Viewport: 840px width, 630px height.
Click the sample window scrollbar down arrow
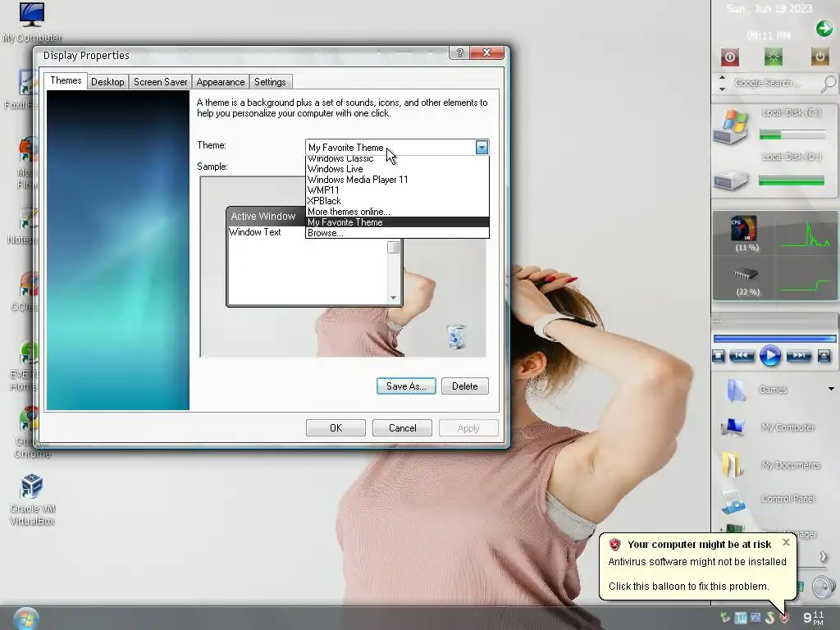click(393, 298)
